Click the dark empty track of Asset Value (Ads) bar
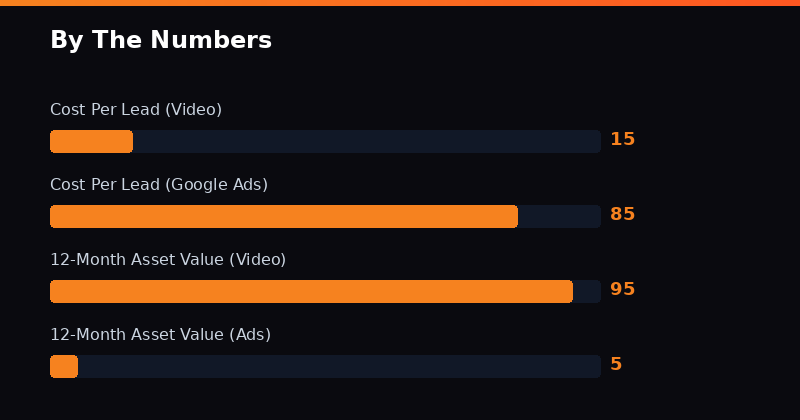Viewport: 800px width, 420px height. (339, 366)
